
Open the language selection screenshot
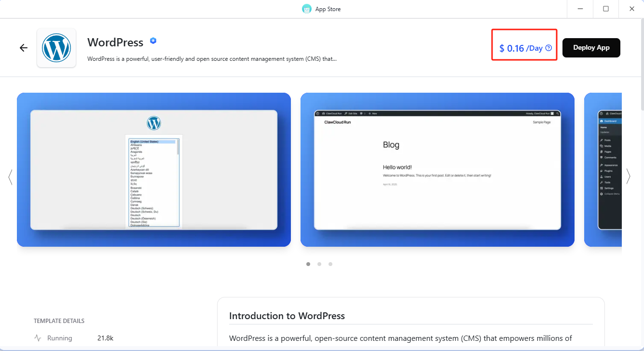point(154,170)
